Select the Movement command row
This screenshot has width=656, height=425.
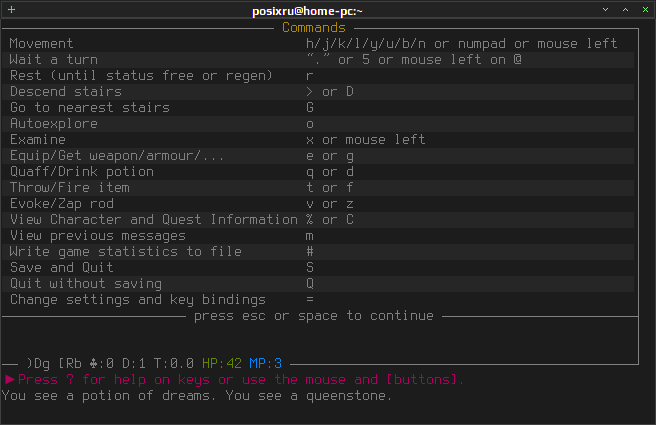[318, 44]
